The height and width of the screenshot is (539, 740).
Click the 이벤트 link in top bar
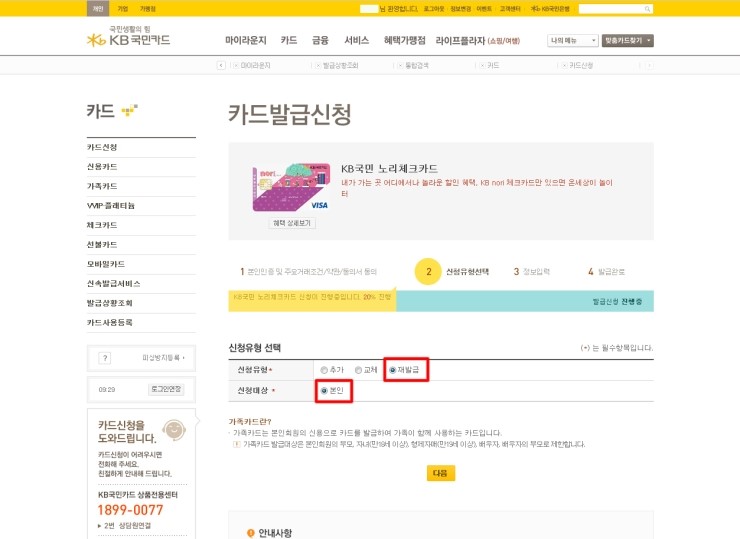point(484,9)
